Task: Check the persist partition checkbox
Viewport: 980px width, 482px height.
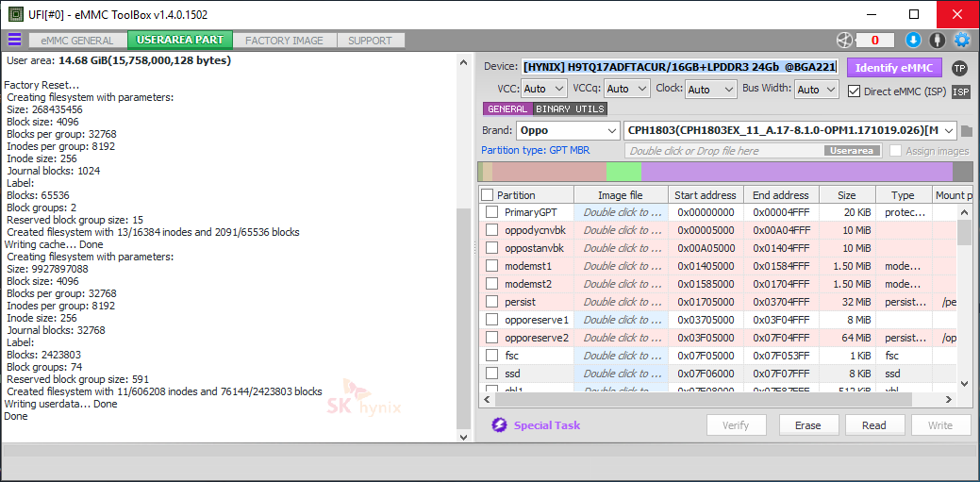Action: tap(491, 302)
